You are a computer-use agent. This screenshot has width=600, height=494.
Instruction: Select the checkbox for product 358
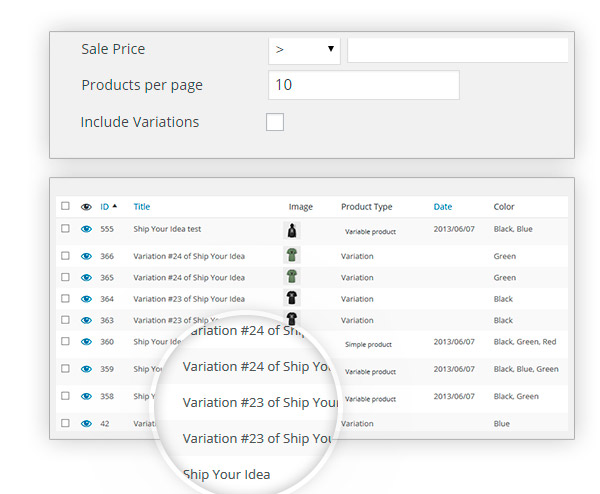[x=65, y=396]
